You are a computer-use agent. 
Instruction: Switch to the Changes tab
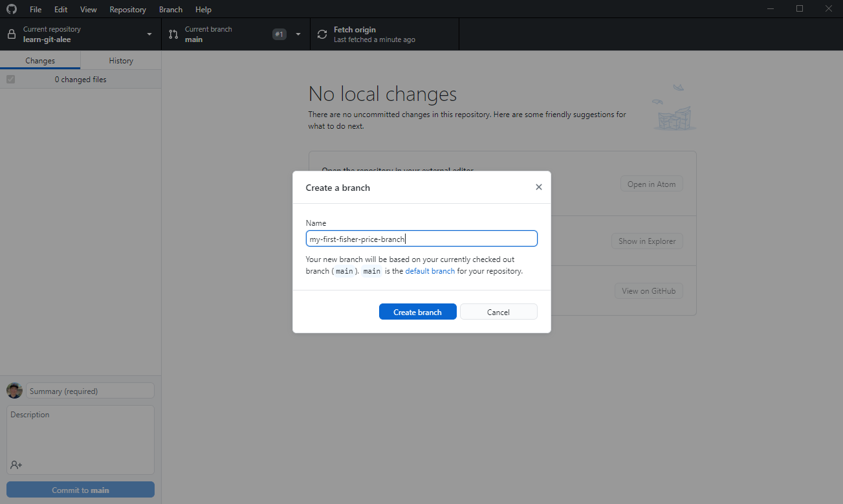(40, 60)
